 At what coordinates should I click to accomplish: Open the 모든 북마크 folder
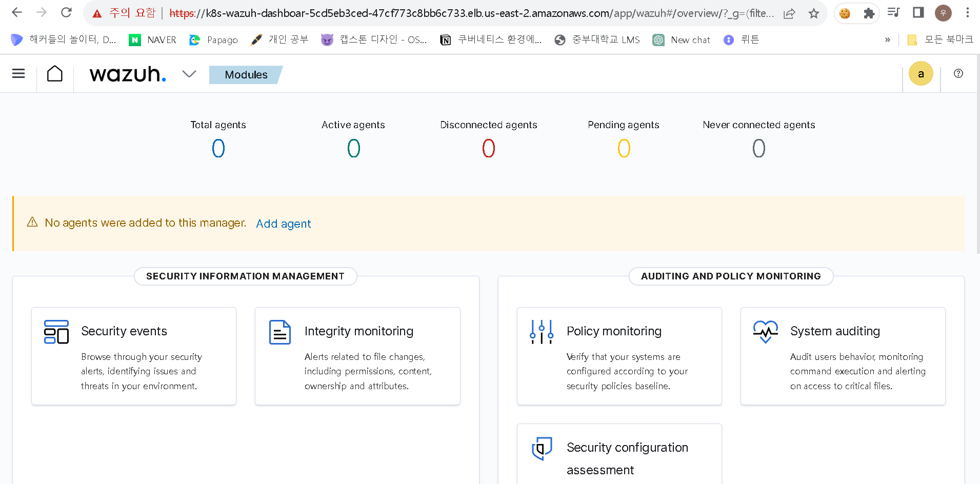pyautogui.click(x=939, y=39)
